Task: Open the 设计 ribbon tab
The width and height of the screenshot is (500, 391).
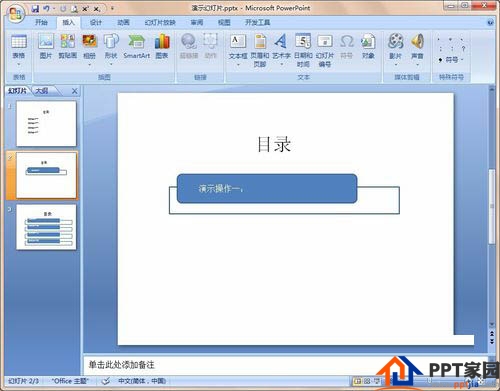Action: 96,23
